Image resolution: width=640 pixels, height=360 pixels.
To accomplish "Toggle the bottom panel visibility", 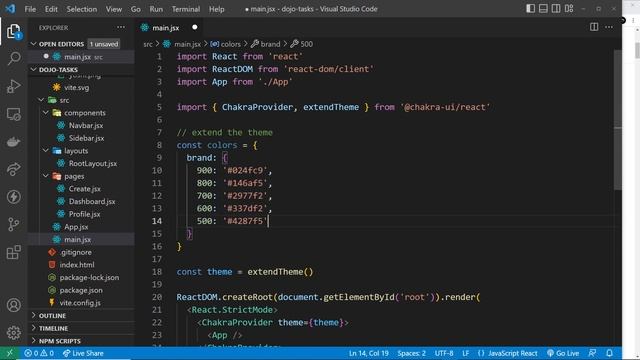I will click(x=543, y=9).
